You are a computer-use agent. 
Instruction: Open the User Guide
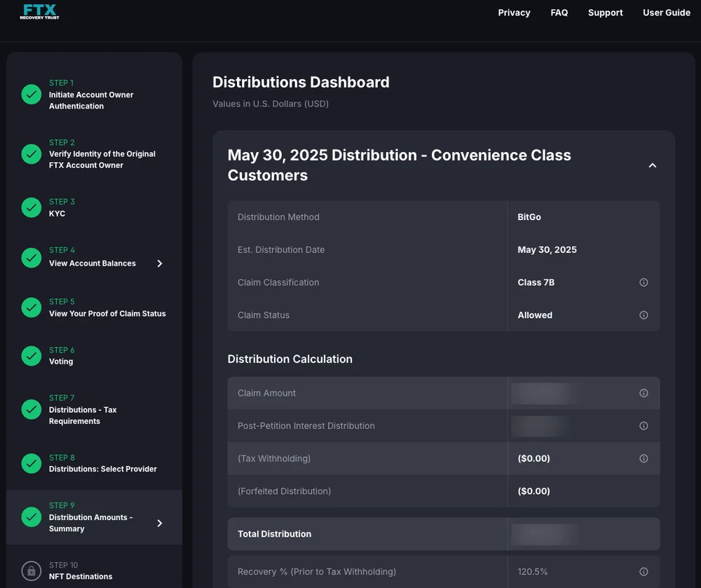click(667, 13)
